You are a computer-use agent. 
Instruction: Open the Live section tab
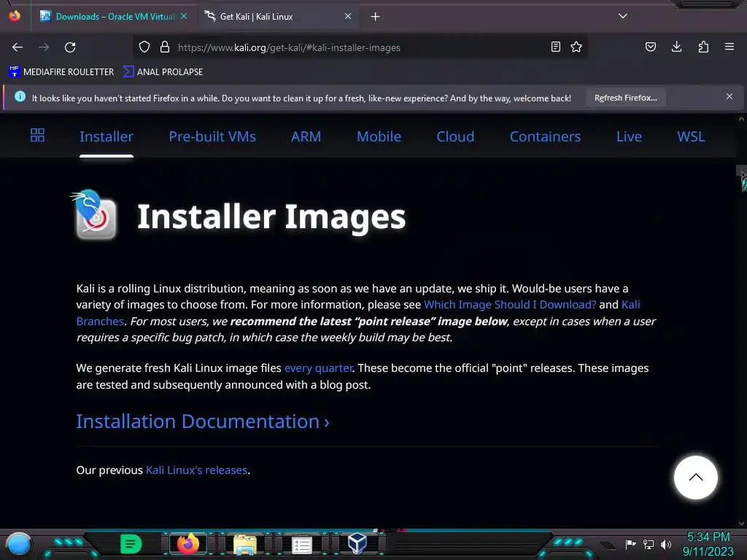tap(629, 136)
